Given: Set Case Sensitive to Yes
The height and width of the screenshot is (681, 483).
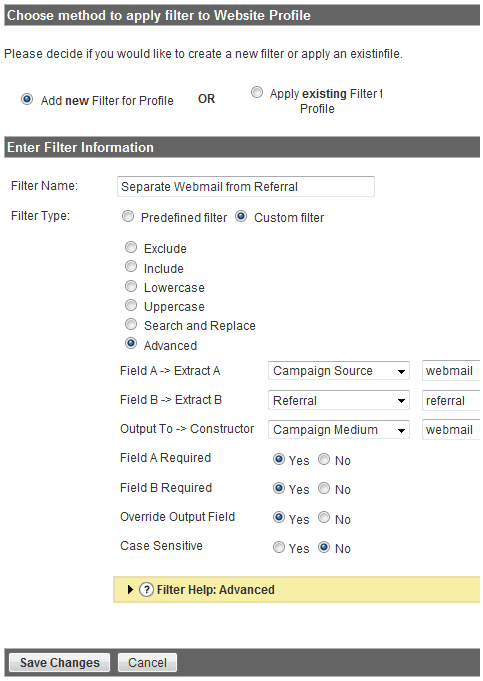Looking at the screenshot, I should (x=279, y=547).
